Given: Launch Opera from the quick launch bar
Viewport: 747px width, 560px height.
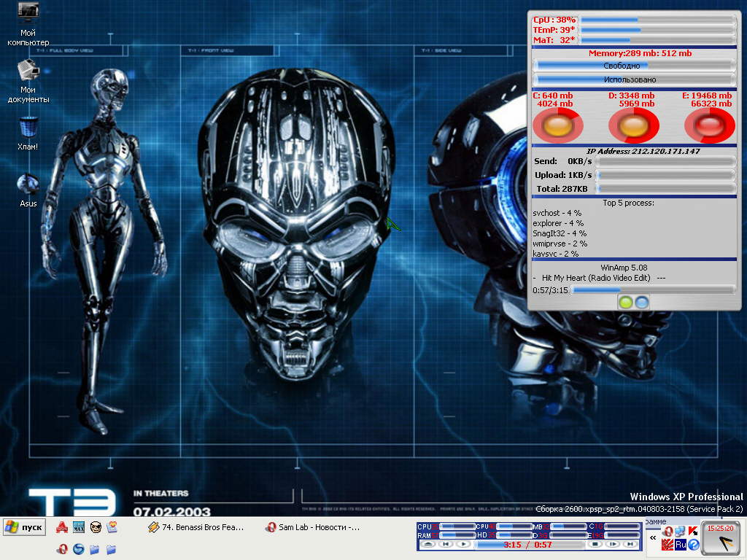Looking at the screenshot, I should 62,549.
